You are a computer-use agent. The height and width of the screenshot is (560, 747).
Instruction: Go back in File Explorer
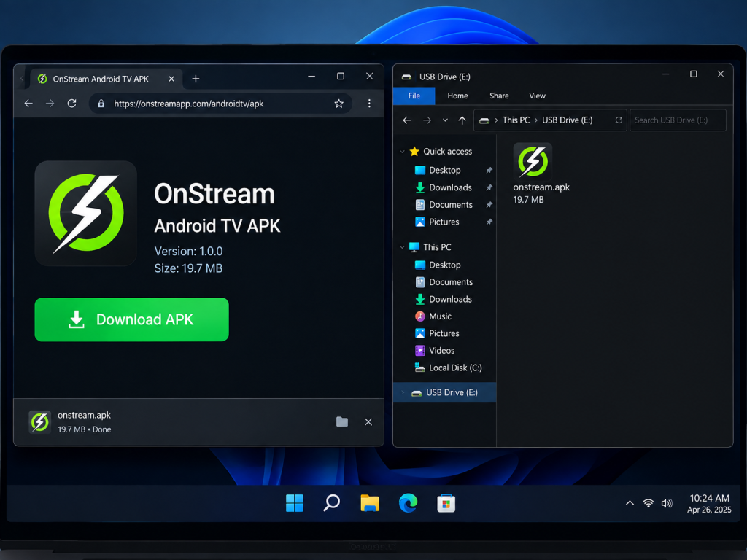point(407,120)
